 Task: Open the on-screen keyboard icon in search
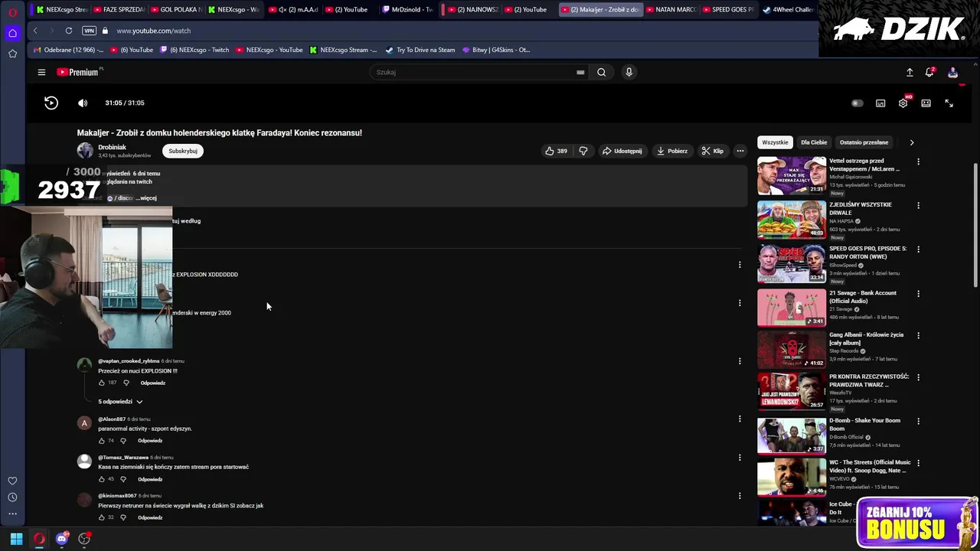[x=580, y=72]
